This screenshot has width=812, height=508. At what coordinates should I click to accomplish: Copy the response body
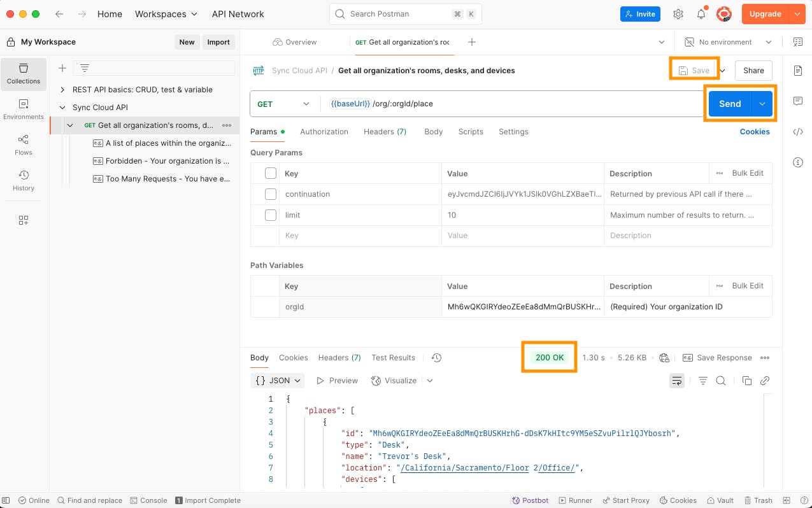[747, 381]
